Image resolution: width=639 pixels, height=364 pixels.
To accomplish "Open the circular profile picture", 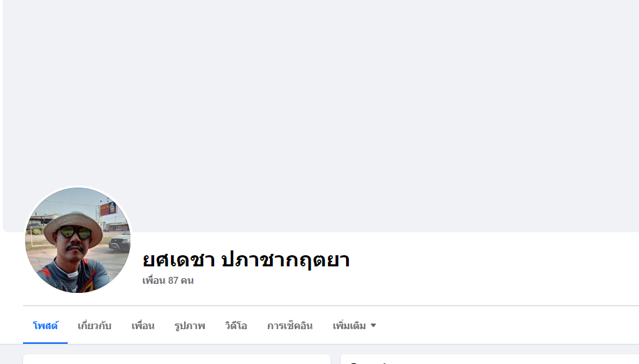I will pyautogui.click(x=78, y=240).
